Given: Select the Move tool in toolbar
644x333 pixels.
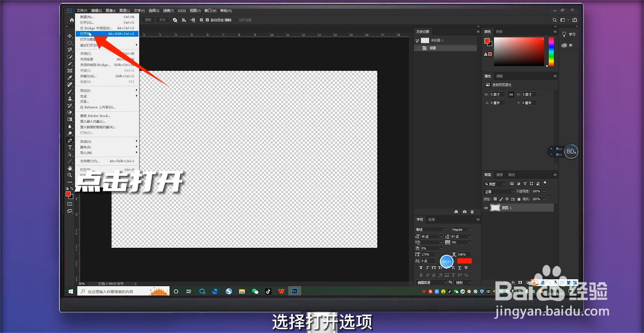Looking at the screenshot, I should click(x=70, y=36).
